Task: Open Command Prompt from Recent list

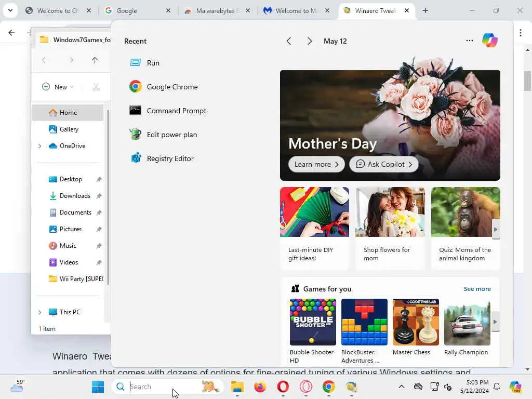Action: [168, 111]
